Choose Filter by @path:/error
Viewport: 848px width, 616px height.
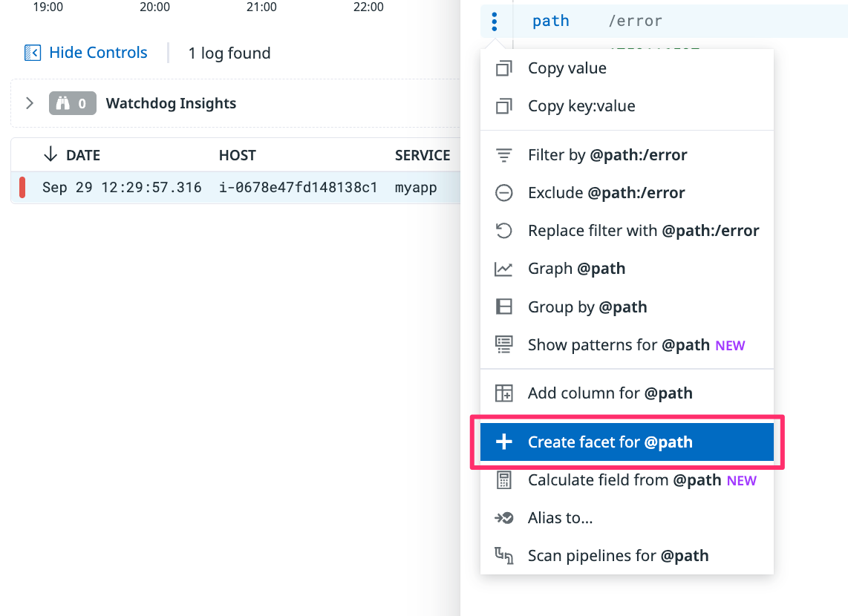(607, 155)
